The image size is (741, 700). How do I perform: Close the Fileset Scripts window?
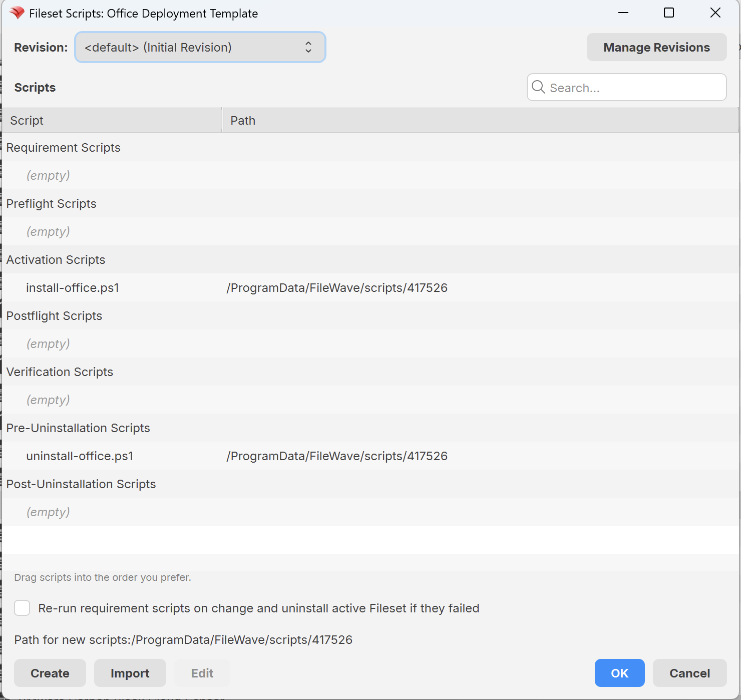pyautogui.click(x=715, y=13)
